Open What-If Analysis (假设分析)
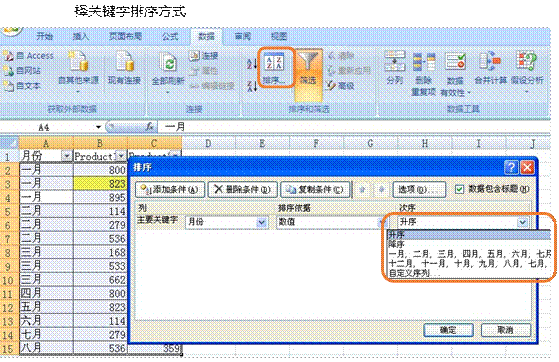Viewport: 559px width, 362px height. click(527, 72)
